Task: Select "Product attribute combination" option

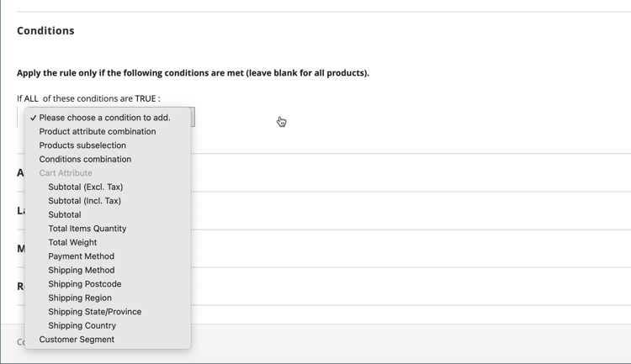Action: click(98, 131)
